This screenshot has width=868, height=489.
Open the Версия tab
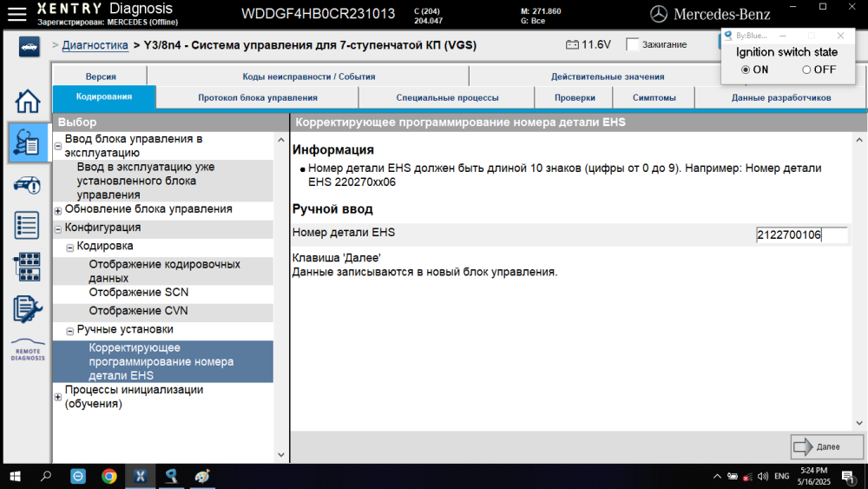pyautogui.click(x=100, y=76)
